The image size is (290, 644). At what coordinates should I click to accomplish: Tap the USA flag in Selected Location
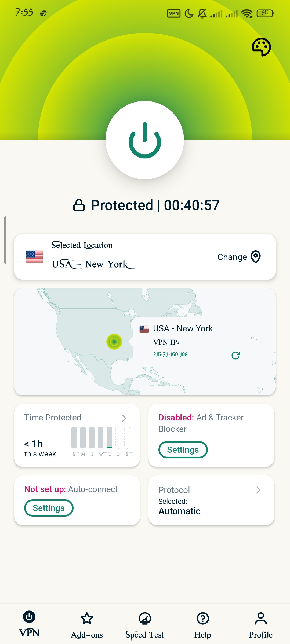34,257
